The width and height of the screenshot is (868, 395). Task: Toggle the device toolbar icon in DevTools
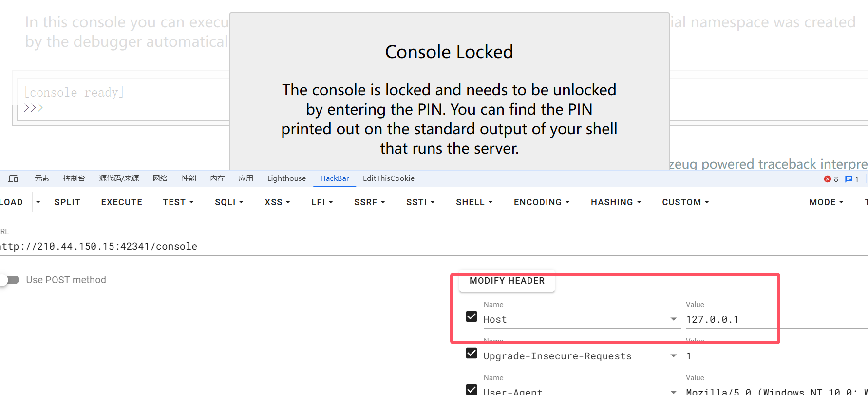[13, 179]
